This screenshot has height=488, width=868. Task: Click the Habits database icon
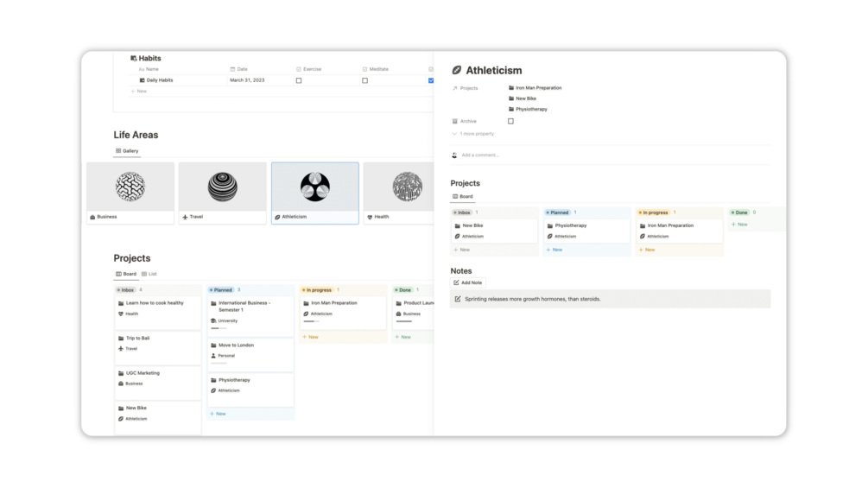coord(133,58)
